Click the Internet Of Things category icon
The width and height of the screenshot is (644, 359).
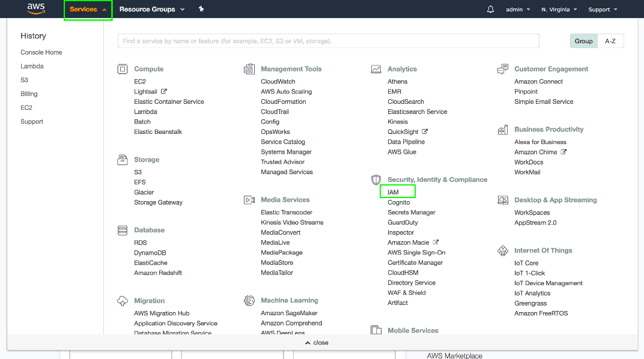(503, 250)
